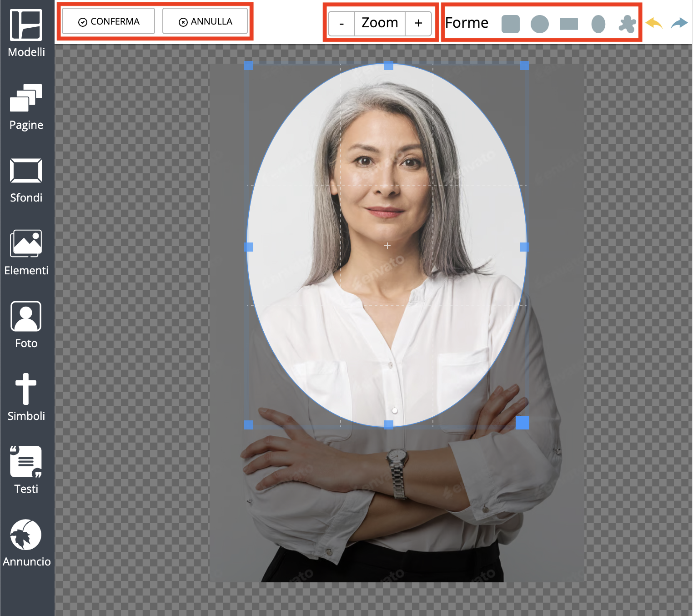Redo with the blue forward arrow
The height and width of the screenshot is (616, 693).
pyautogui.click(x=679, y=23)
